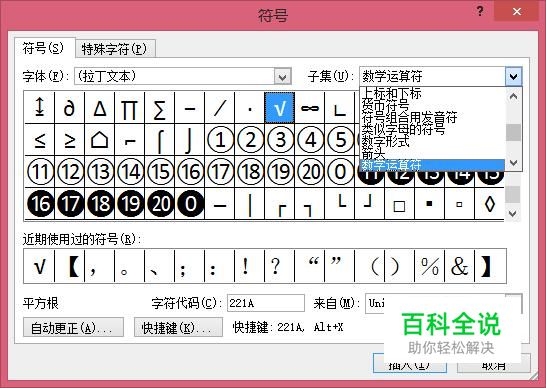Select the white circled number 11

tap(40, 172)
